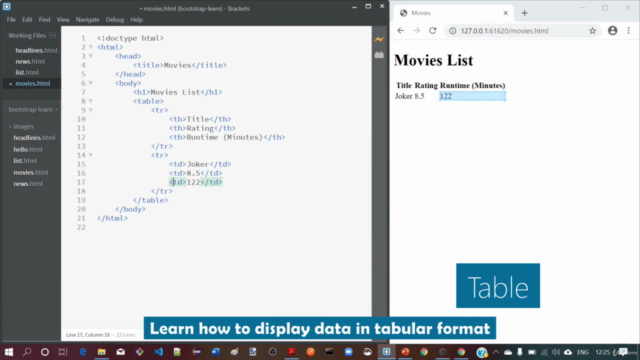Image resolution: width=640 pixels, height=360 pixels.
Task: Select headlines.html in Working Files
Action: tap(36, 50)
